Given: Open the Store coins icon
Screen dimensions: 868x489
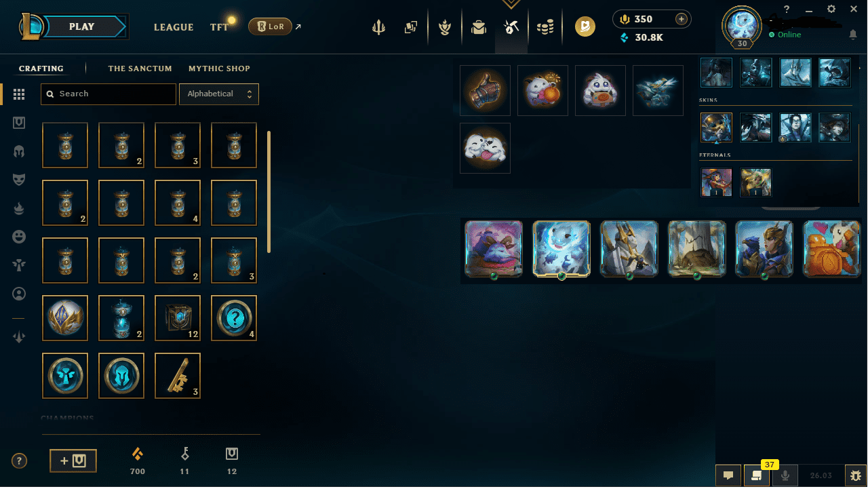Looking at the screenshot, I should 545,27.
